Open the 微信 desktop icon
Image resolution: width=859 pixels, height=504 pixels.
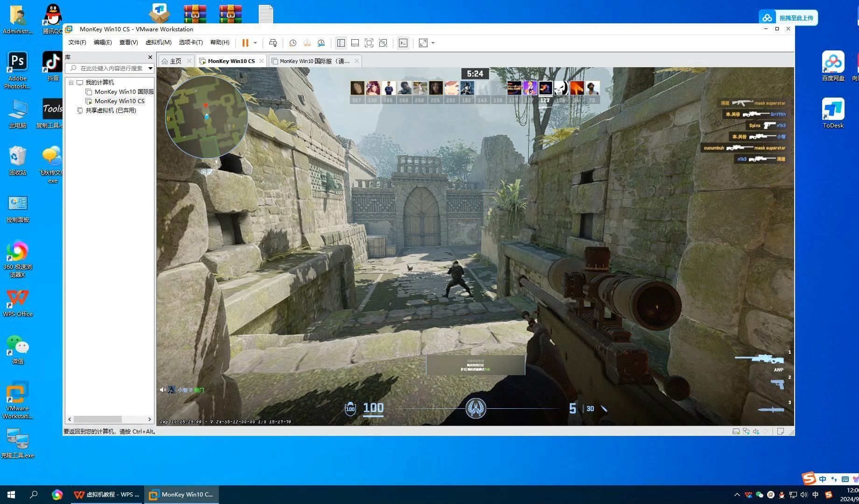click(x=17, y=350)
